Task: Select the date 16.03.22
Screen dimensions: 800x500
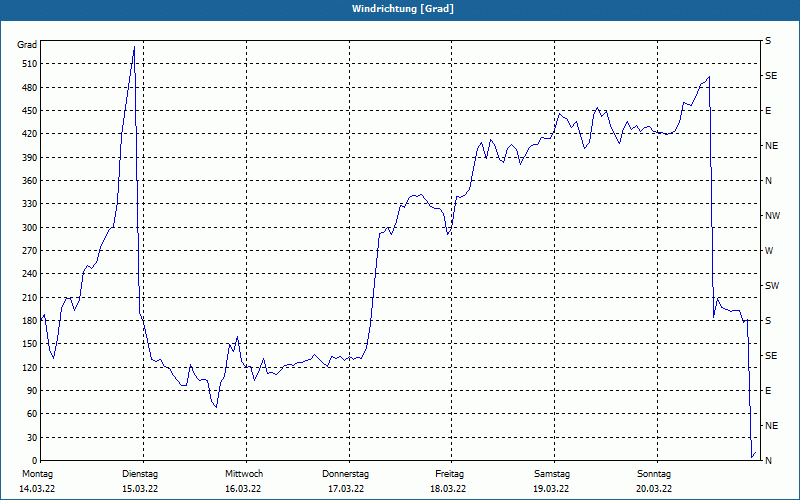Action: [x=243, y=489]
